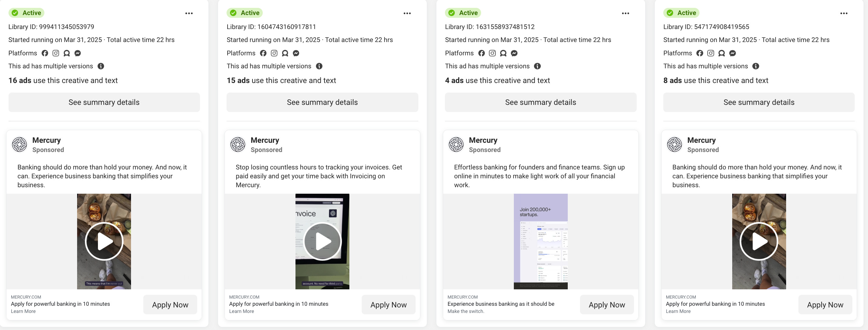The width and height of the screenshot is (868, 330).
Task: Click Facebook platform icon in ad 547174908419565
Action: (700, 53)
